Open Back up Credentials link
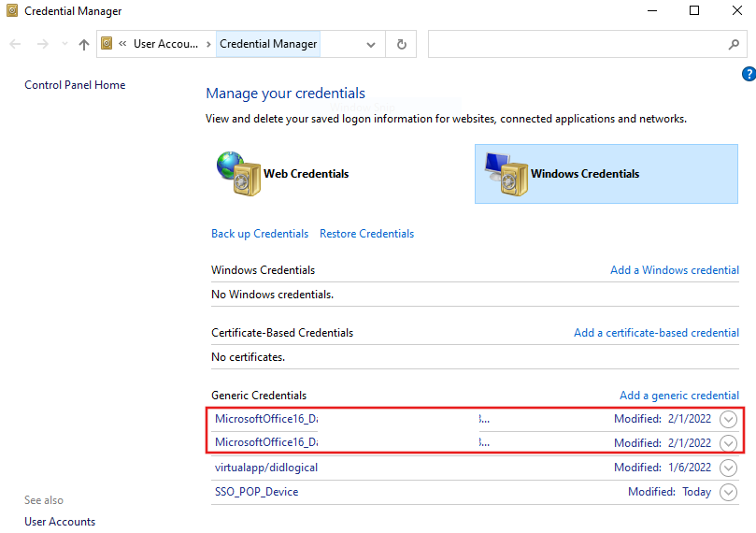Viewport: 756px width, 533px height. [260, 234]
